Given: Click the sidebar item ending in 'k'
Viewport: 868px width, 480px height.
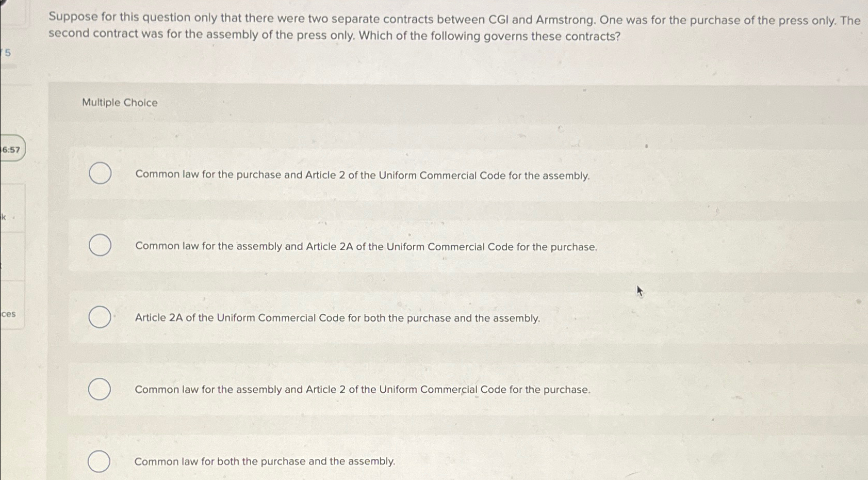Looking at the screenshot, I should click(4, 218).
